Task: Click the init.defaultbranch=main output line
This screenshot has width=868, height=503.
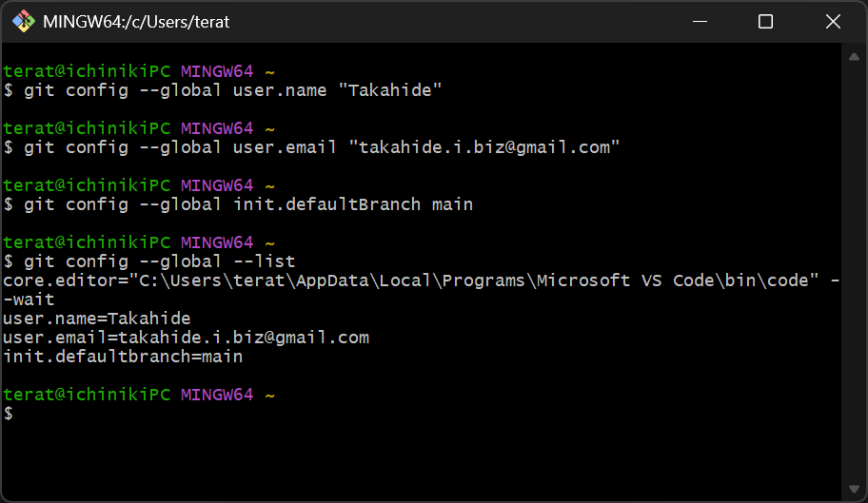Action: click(x=123, y=357)
